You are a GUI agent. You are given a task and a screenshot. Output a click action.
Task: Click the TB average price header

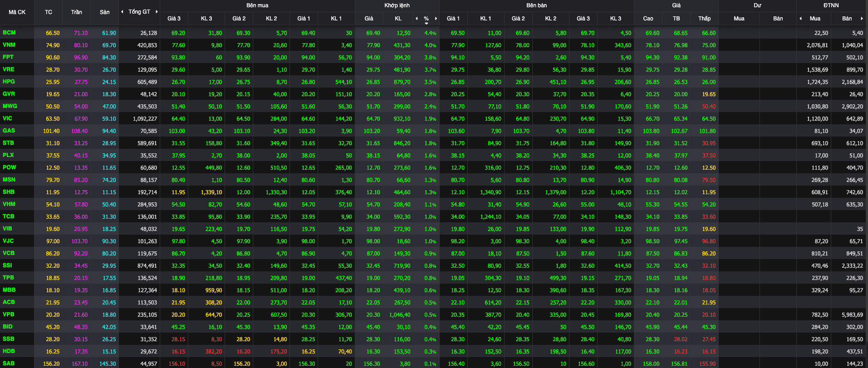[677, 19]
